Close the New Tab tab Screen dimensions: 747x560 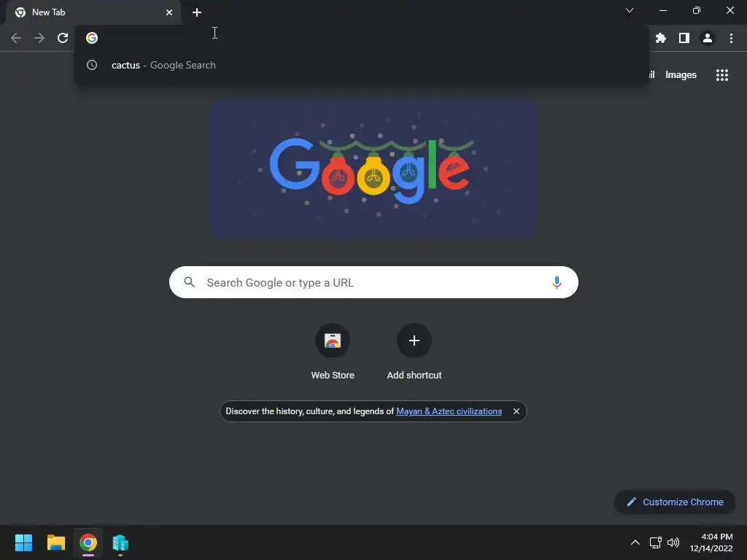[x=169, y=12]
